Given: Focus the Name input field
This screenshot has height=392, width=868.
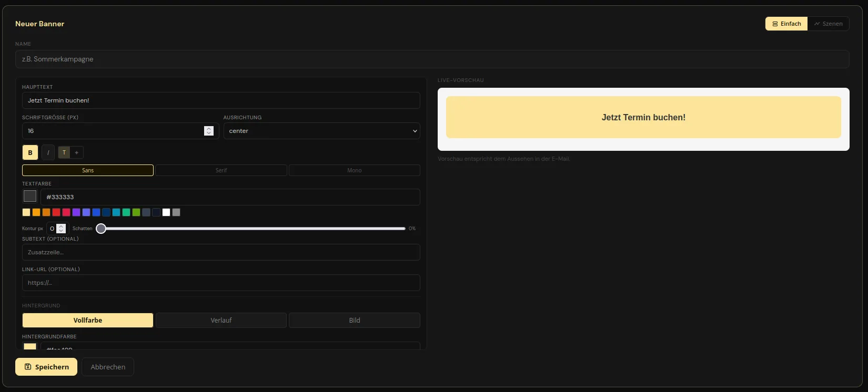Looking at the screenshot, I should pos(432,59).
